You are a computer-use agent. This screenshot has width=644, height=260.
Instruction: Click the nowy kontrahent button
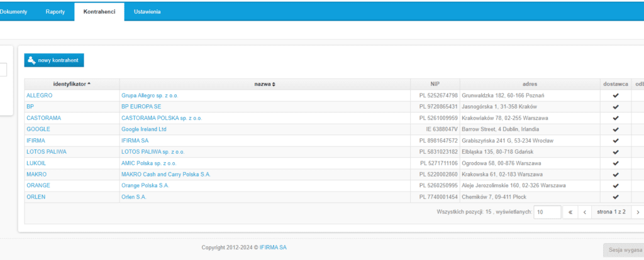53,60
